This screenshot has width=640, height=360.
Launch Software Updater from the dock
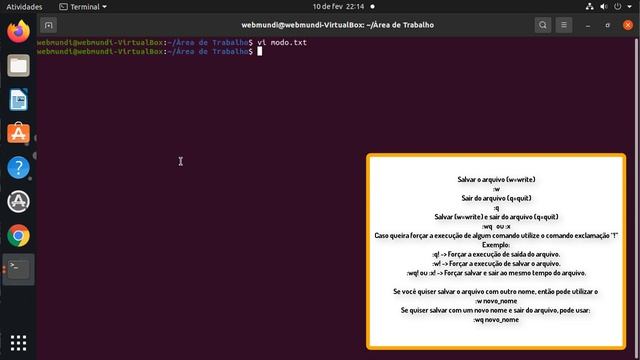coord(18,201)
